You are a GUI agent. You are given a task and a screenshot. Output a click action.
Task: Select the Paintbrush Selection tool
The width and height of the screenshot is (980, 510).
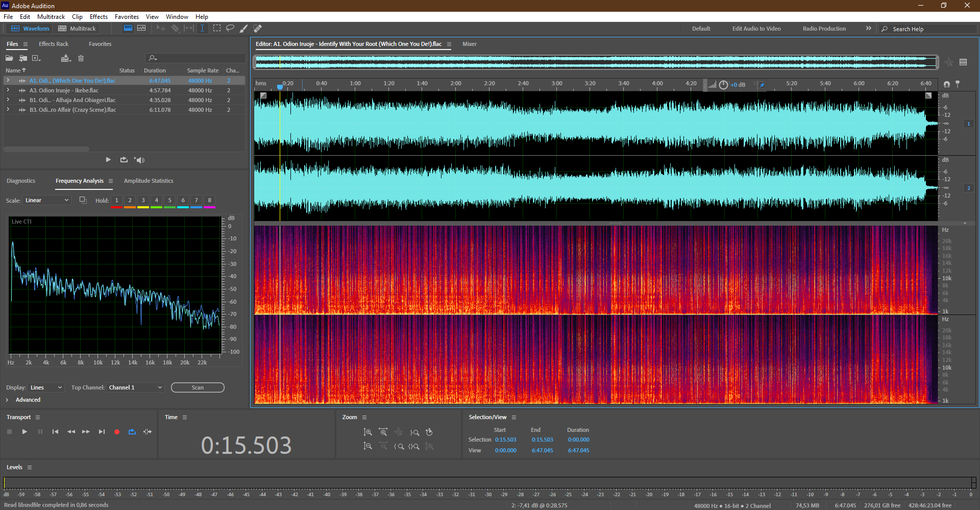click(x=244, y=29)
